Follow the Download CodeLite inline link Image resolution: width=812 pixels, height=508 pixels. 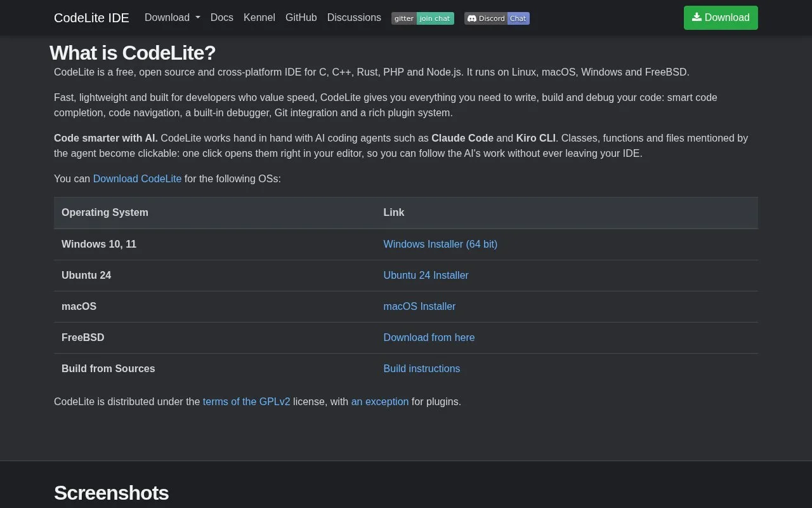click(137, 178)
